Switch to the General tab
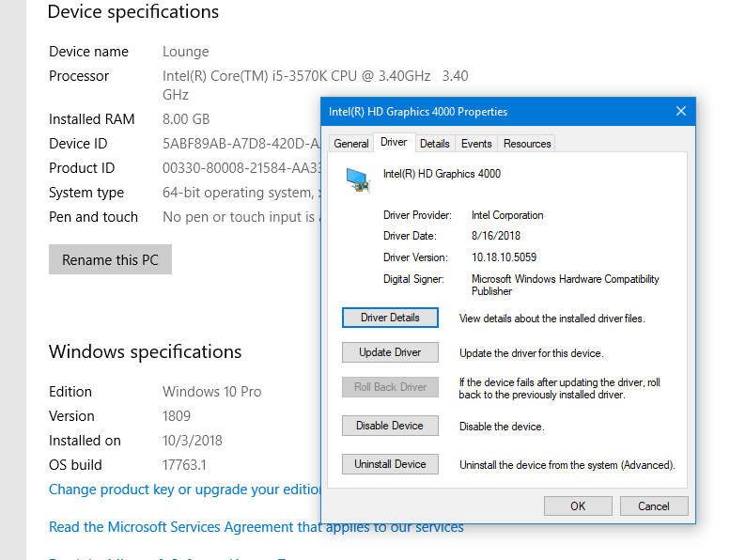This screenshot has height=560, width=730. tap(351, 144)
